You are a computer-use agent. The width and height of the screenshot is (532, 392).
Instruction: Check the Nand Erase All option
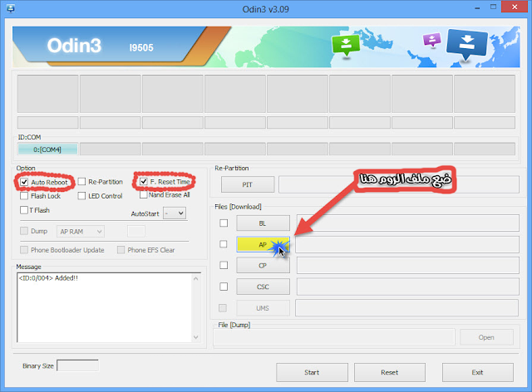[144, 194]
